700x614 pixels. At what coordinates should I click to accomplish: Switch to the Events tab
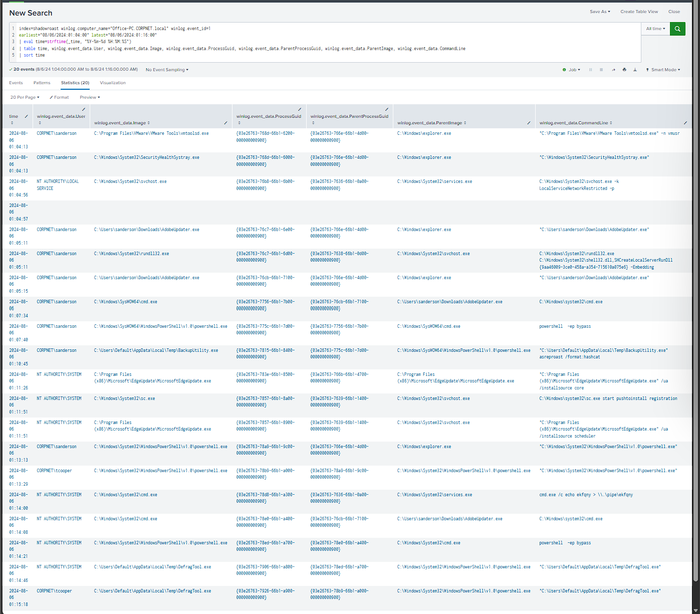(x=16, y=83)
